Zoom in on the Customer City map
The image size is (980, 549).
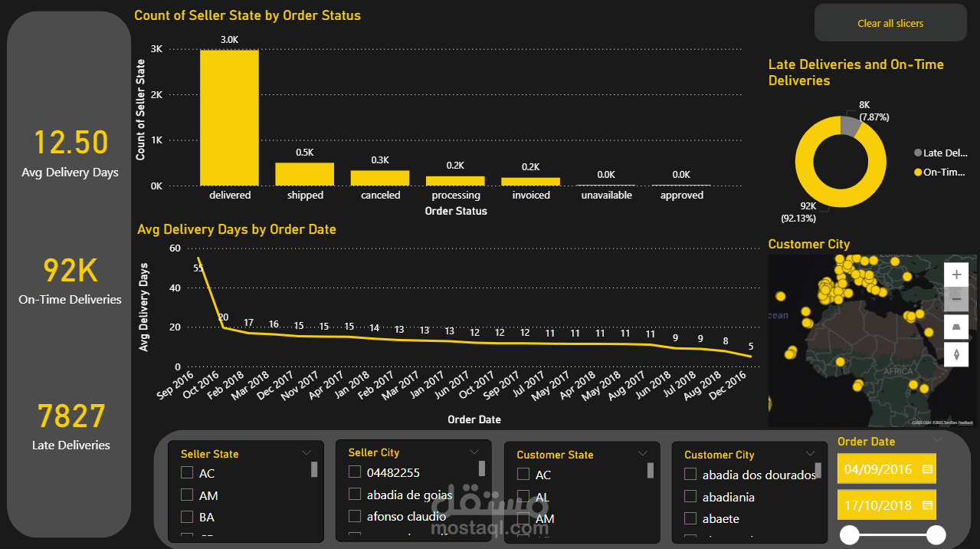point(956,274)
